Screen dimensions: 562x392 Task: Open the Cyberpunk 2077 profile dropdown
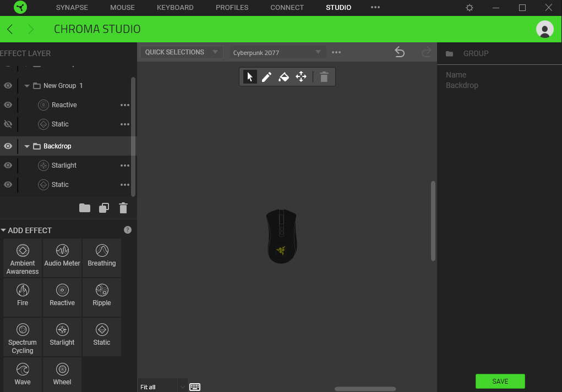click(x=277, y=53)
